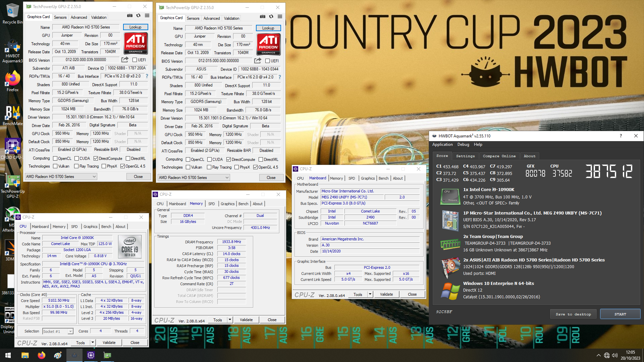The image size is (644, 362).
Task: Click Windows logo icon in Aquamark results
Action: pos(450,291)
